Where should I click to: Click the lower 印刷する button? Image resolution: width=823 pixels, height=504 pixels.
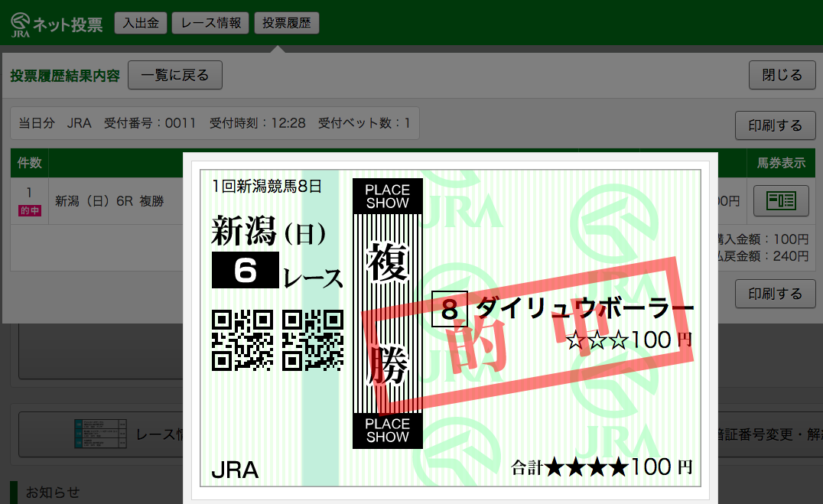point(776,294)
